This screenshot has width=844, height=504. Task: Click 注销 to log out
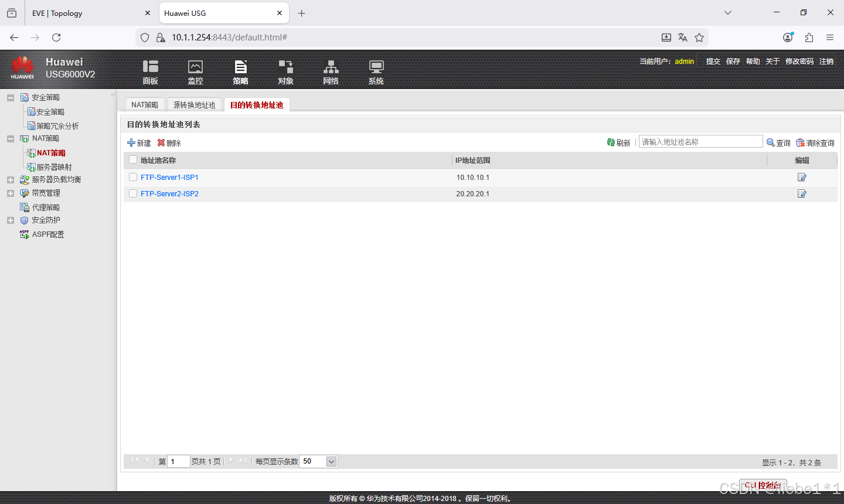pos(826,61)
